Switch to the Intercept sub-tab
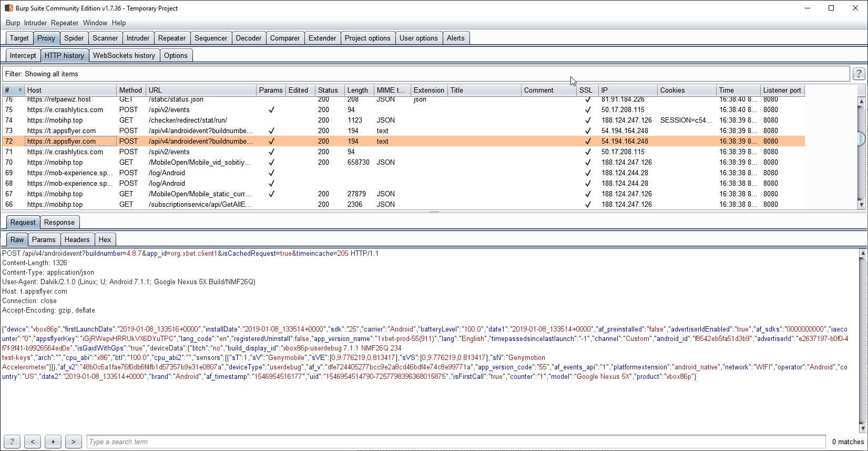Image resolution: width=868 pixels, height=451 pixels. point(23,55)
